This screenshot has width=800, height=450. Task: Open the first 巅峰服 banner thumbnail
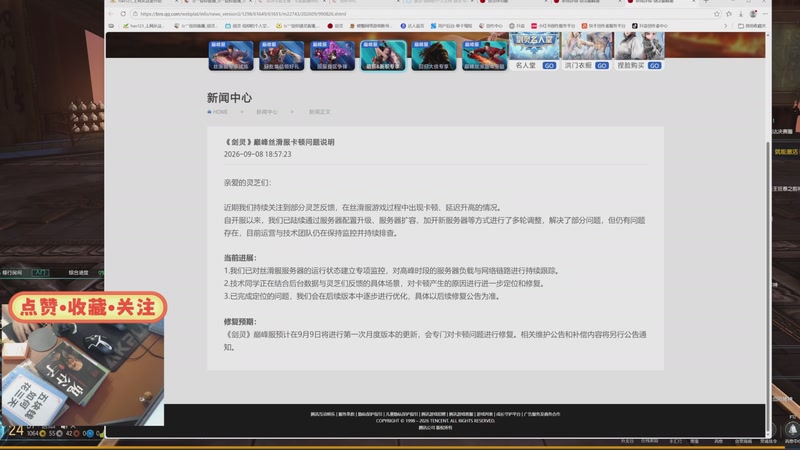click(x=231, y=56)
